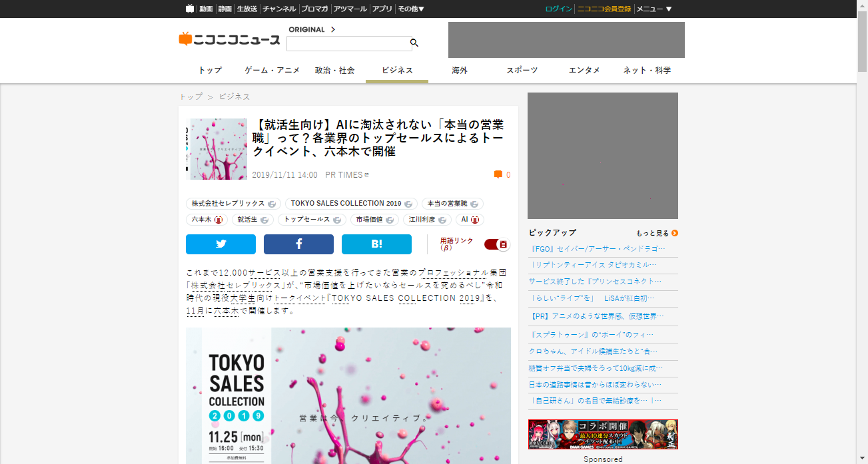
Task: Open ブロマガ in the top bar
Action: pos(314,9)
